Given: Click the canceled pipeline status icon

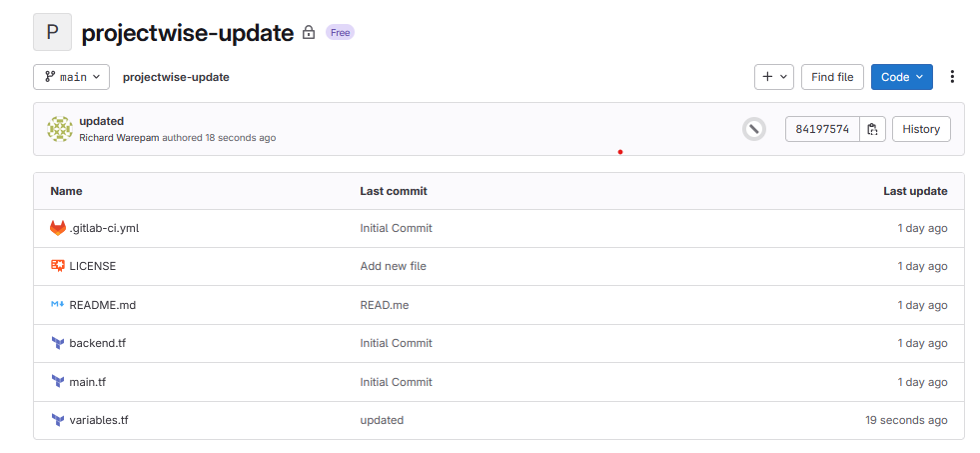Looking at the screenshot, I should tap(753, 129).
